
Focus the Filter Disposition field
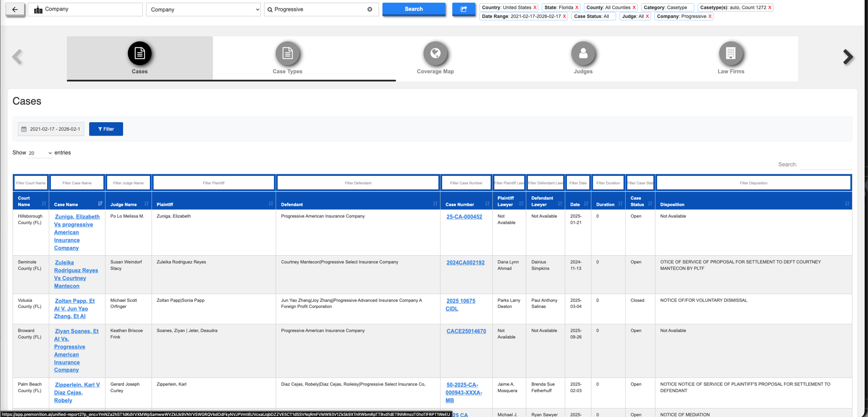point(753,183)
